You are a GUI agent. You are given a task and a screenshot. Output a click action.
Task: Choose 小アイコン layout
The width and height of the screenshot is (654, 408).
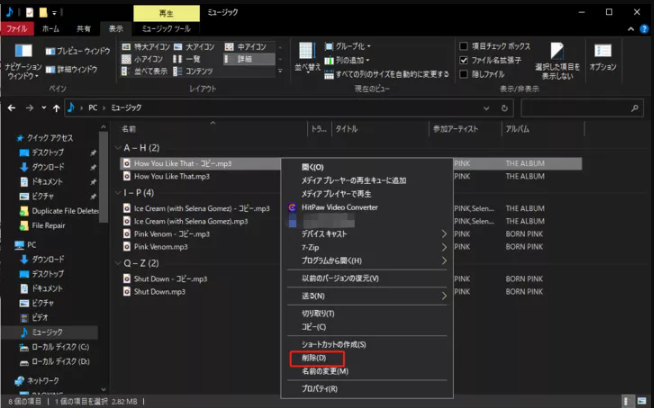142,59
